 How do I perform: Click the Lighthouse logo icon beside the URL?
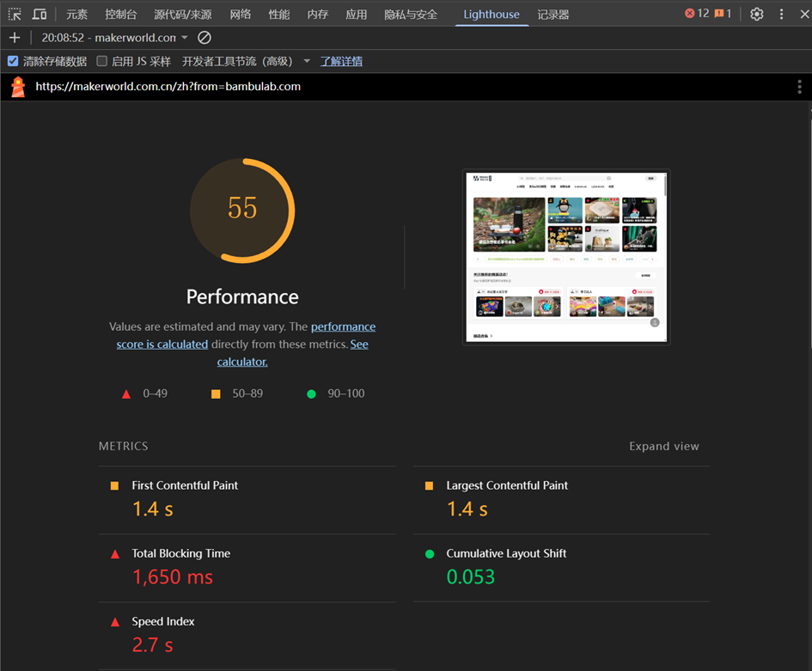18,87
